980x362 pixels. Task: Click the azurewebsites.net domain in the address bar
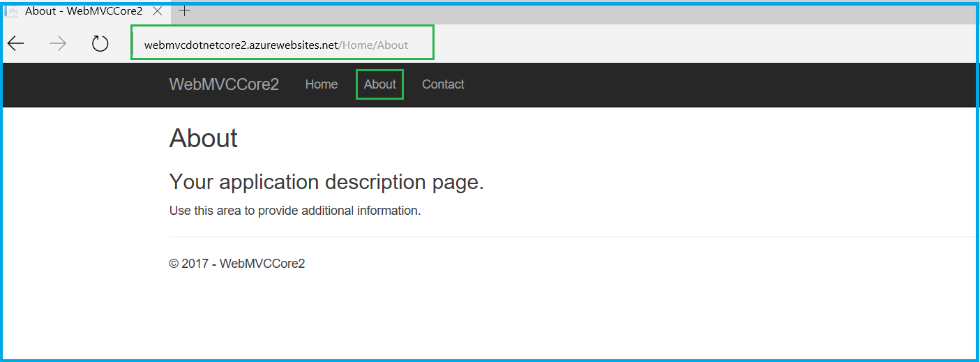coord(241,45)
